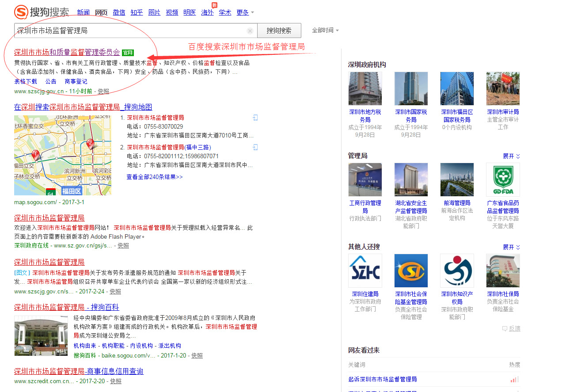Open 深圳市国家税务局 building thumbnail

pos(411,88)
